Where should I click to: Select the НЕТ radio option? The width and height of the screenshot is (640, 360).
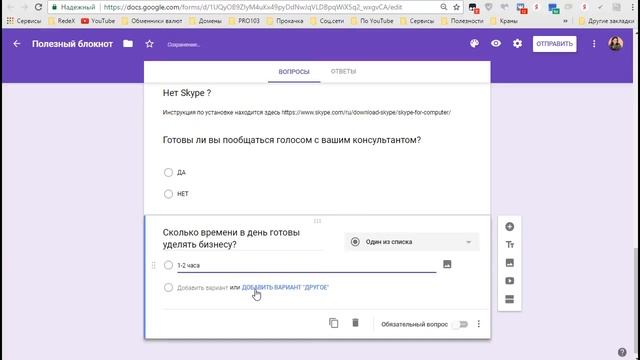click(168, 194)
